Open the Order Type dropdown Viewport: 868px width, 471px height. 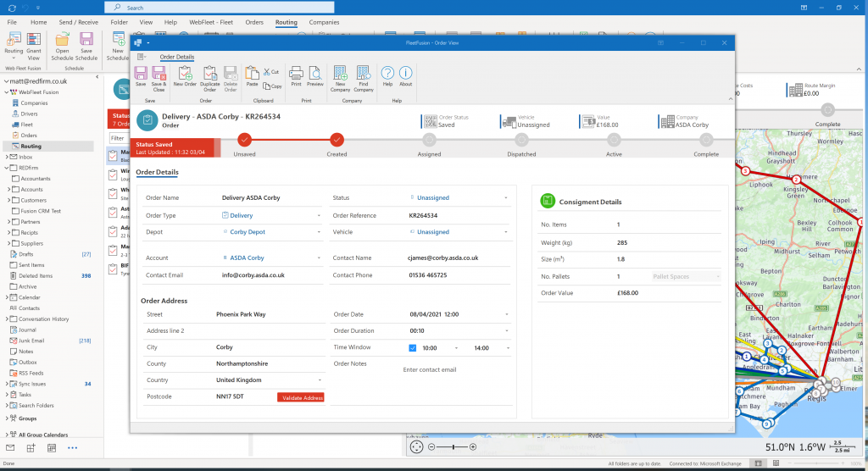point(320,216)
